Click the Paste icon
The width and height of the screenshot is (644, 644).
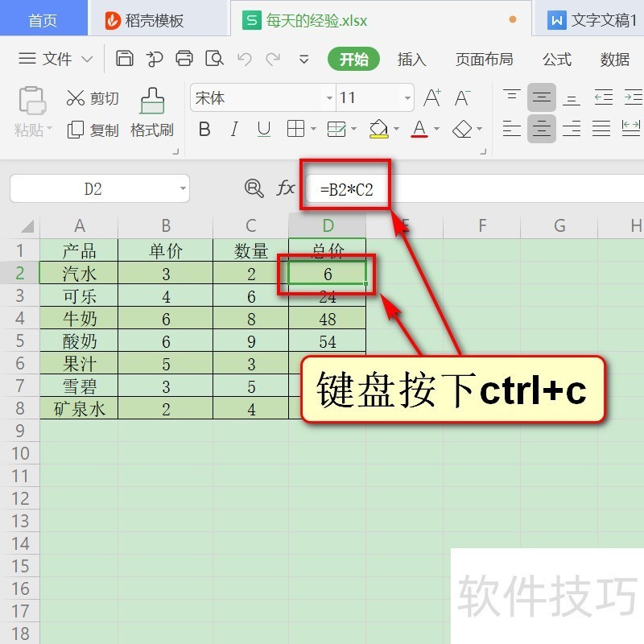[x=32, y=100]
